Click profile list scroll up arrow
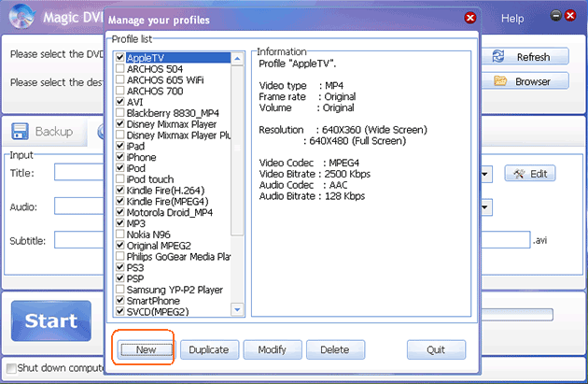588x384 pixels. click(237, 59)
